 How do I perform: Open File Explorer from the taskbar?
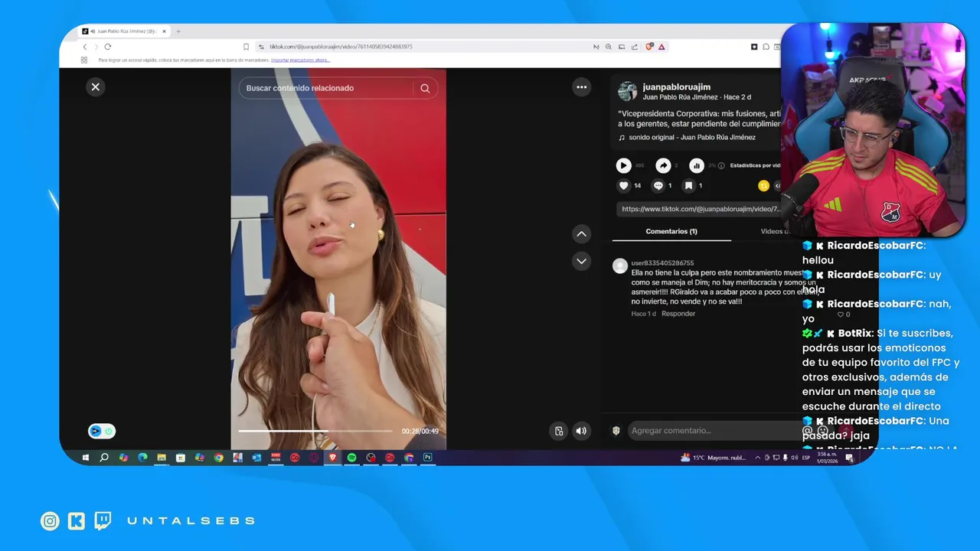tap(162, 458)
